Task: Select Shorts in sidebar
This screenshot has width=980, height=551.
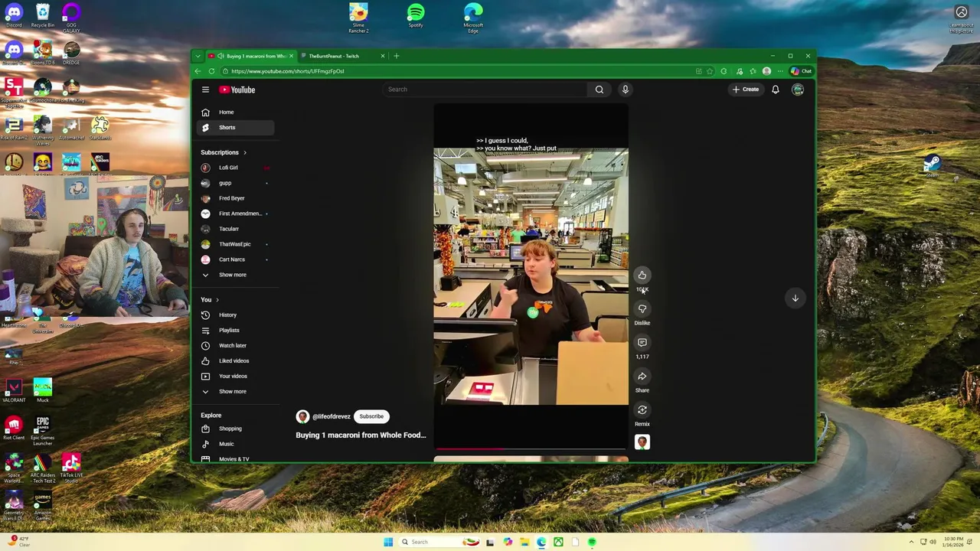Action: tap(235, 128)
